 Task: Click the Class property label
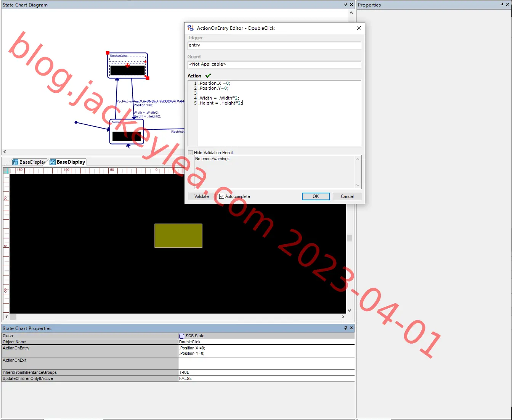[x=8, y=336]
